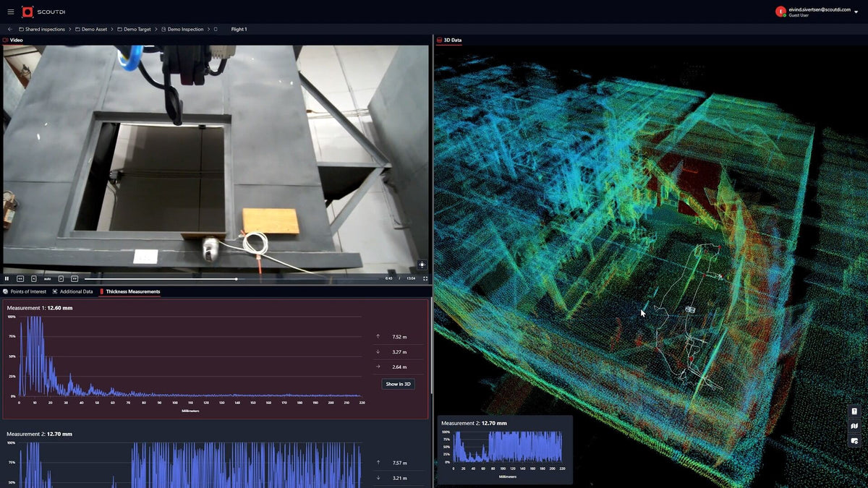Navigate to Demo Asset breadcrumb
This screenshot has width=868, height=488.
click(x=94, y=30)
